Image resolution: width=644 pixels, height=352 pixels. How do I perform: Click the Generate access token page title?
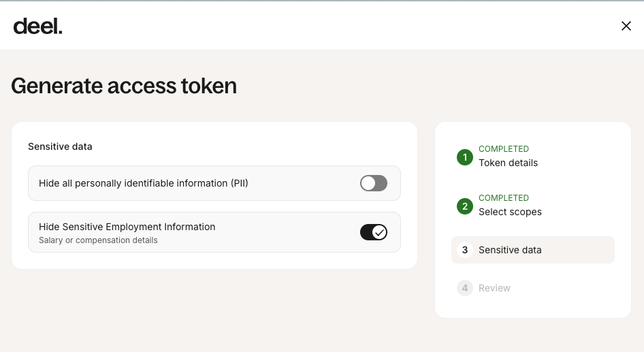[x=124, y=86]
